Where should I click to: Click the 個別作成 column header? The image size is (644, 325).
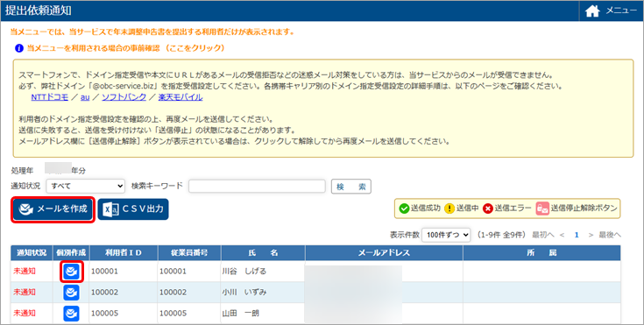coord(71,253)
